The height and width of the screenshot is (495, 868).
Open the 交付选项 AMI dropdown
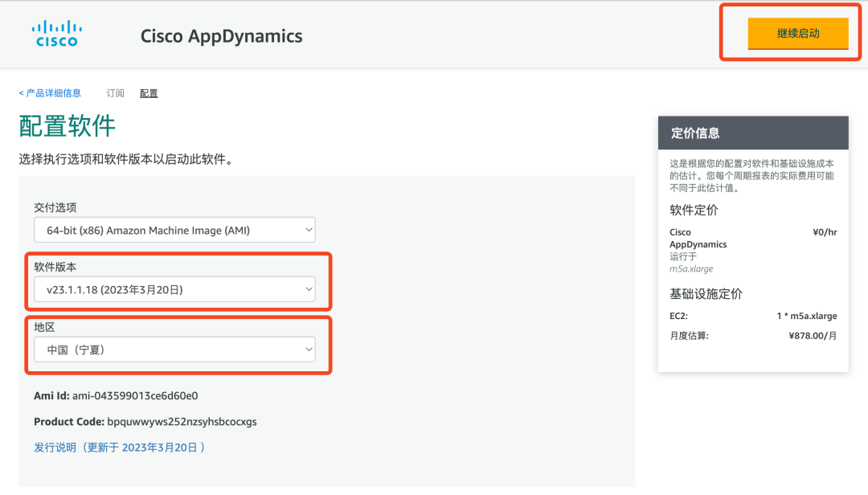(174, 231)
